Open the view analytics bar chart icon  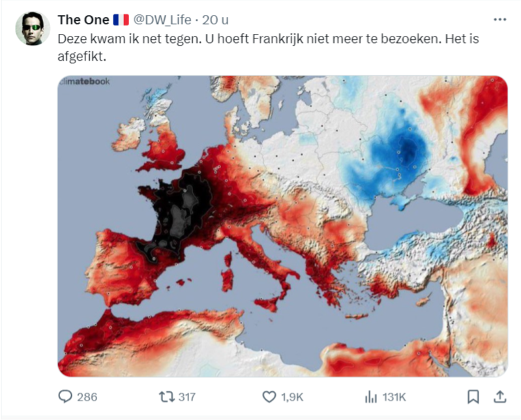pyautogui.click(x=371, y=397)
